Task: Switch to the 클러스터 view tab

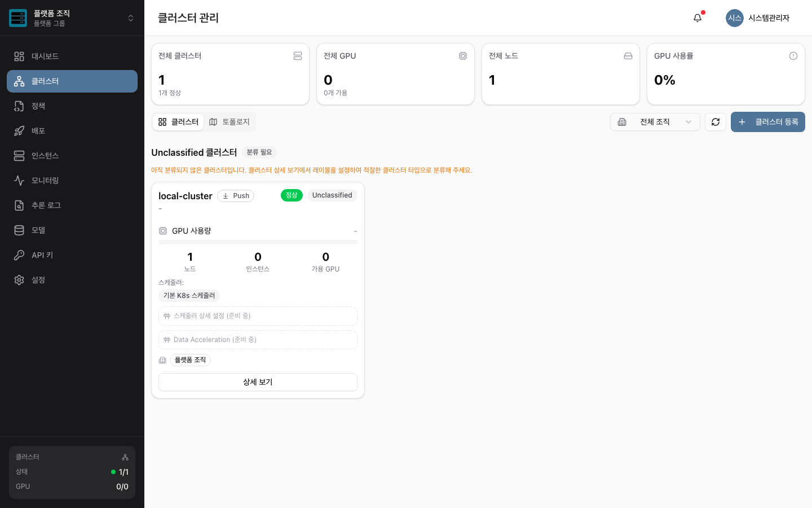Action: pyautogui.click(x=178, y=122)
